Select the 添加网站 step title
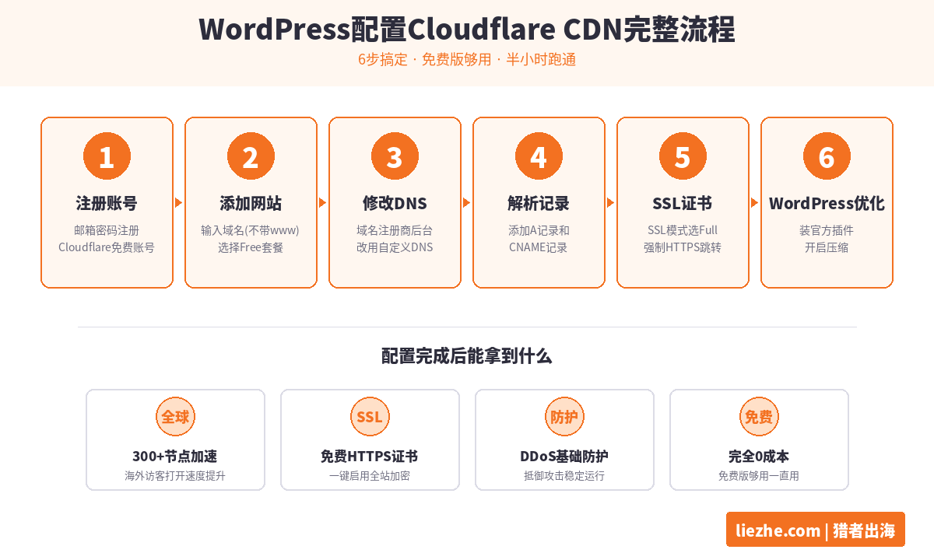Viewport: 934px width, 560px height. 251,204
